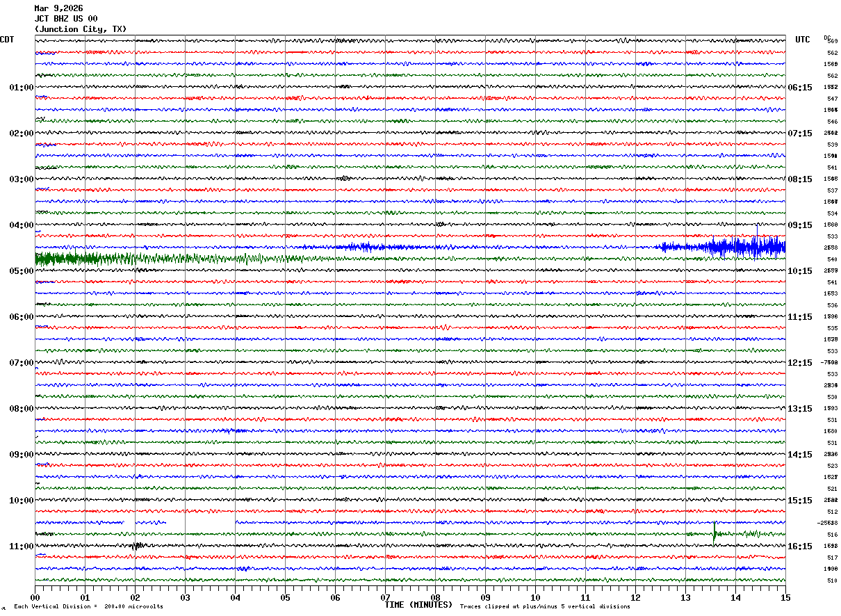Click the 09:15 UTC time label
Image resolution: width=841 pixels, height=616 pixels.
click(800, 225)
